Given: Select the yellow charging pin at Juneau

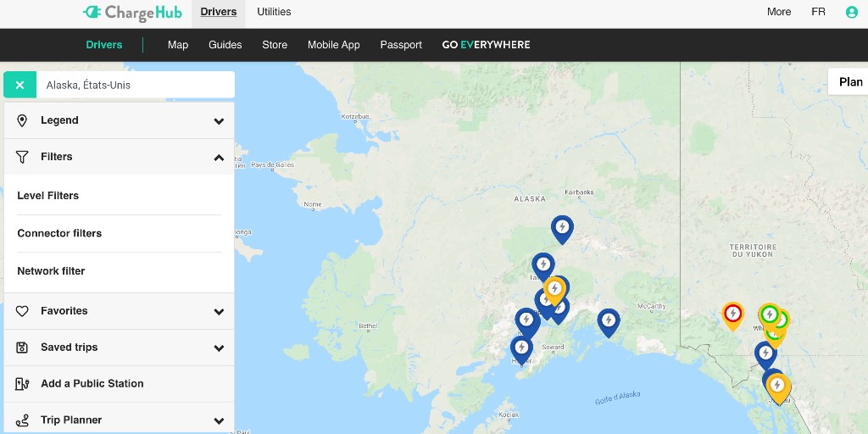Looking at the screenshot, I should pos(777,387).
